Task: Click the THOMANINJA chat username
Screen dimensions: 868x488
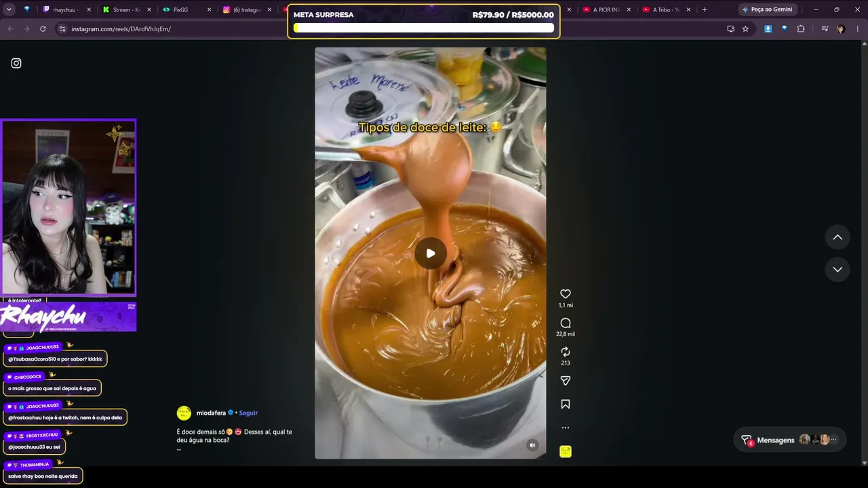Action: coord(35,465)
